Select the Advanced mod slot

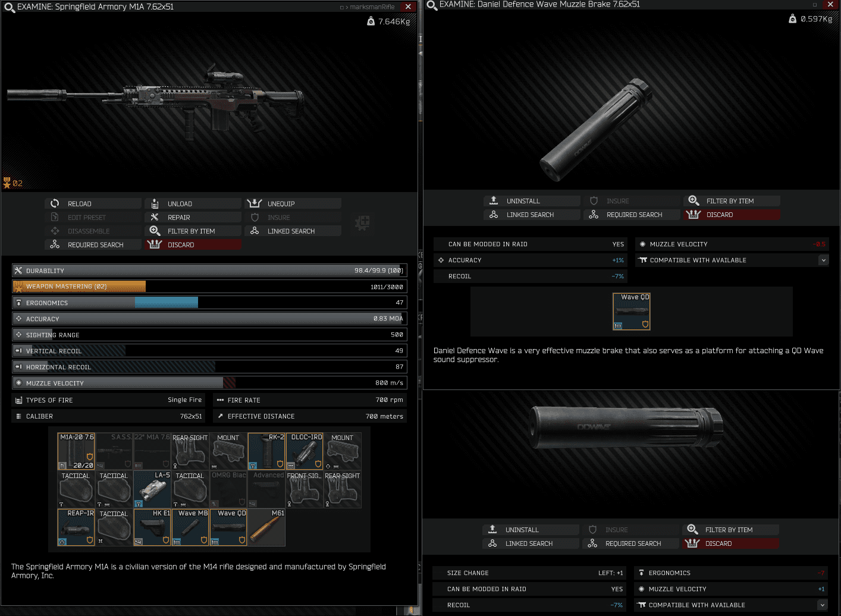pos(266,489)
